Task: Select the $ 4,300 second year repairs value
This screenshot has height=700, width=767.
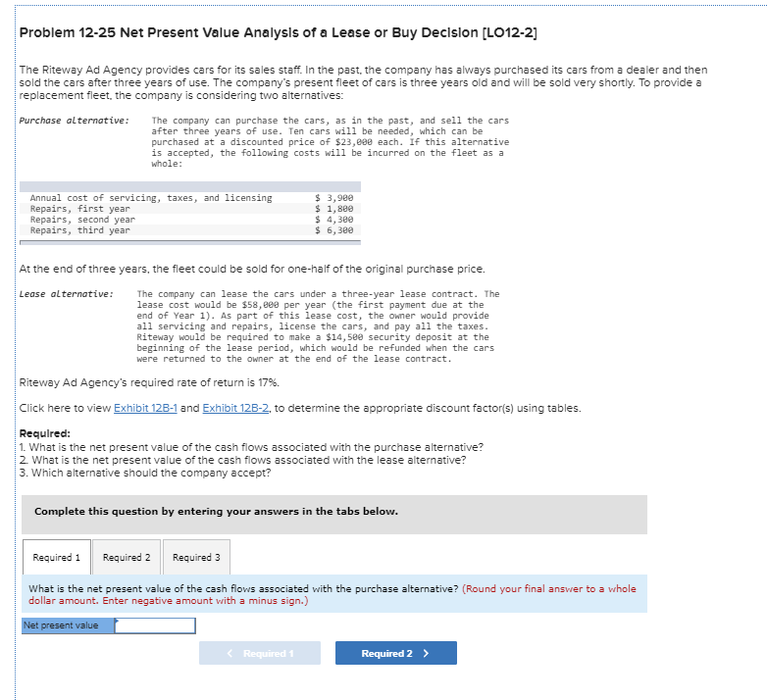Action: (334, 220)
